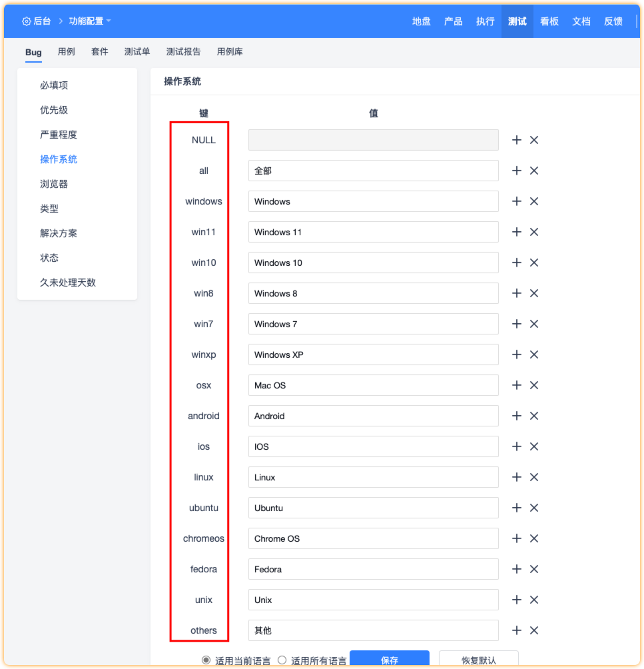This screenshot has width=644, height=669.
Task: Add a row after win8
Action: click(517, 294)
